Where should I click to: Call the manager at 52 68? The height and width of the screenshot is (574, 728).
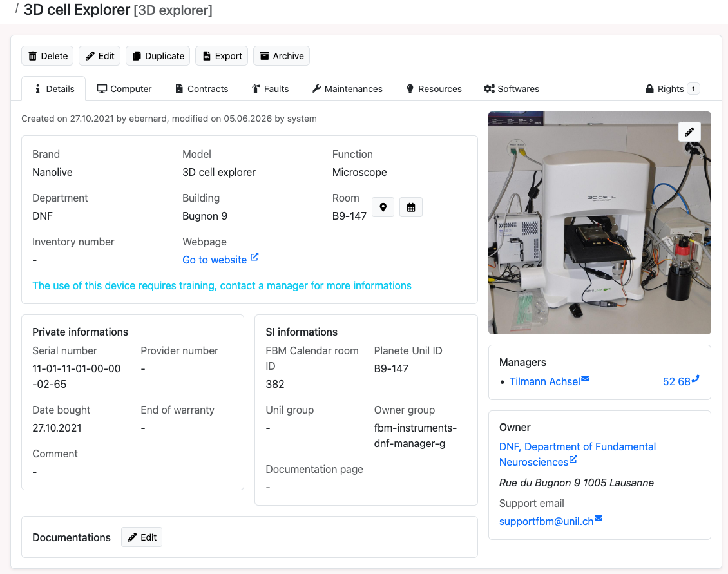click(x=676, y=381)
